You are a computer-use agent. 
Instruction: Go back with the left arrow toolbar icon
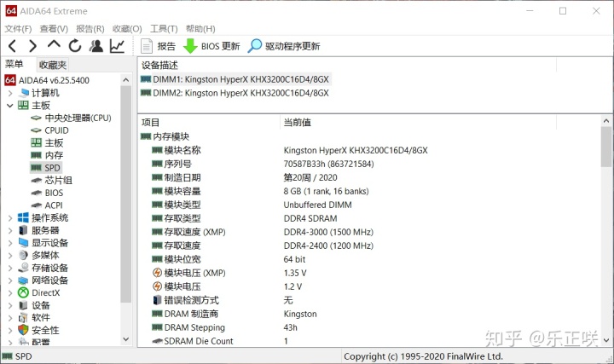coord(12,46)
